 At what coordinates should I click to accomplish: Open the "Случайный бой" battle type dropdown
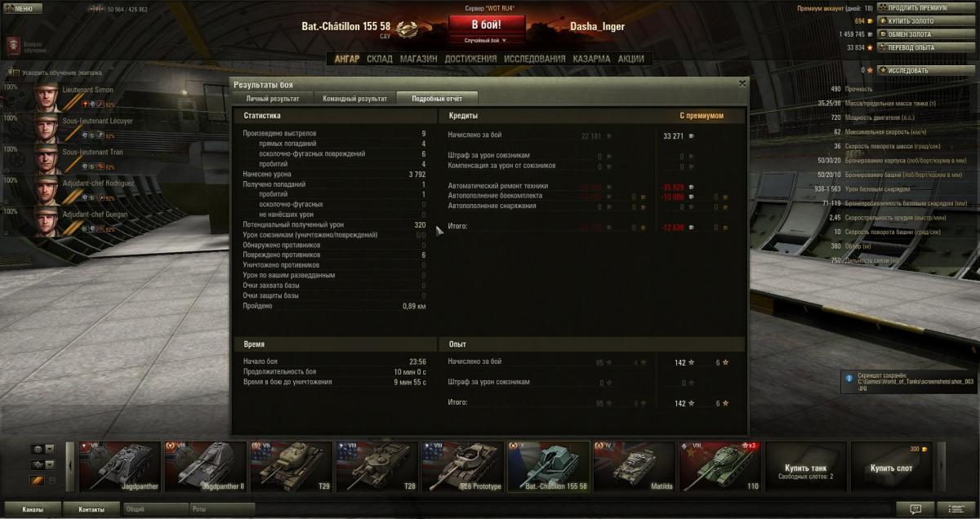486,40
